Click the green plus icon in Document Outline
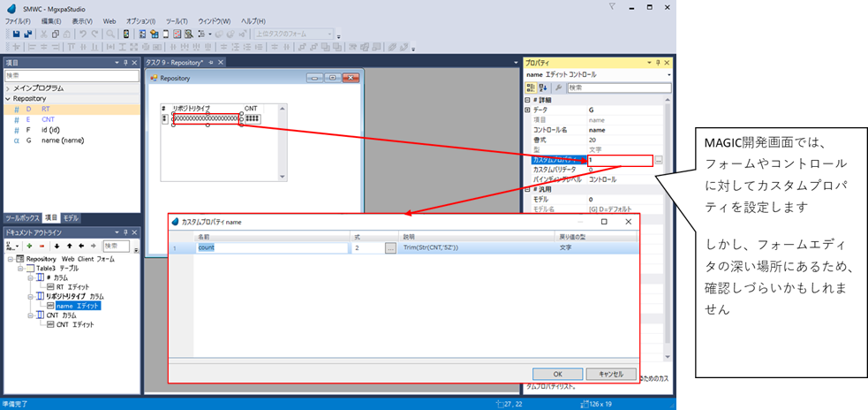This screenshot has width=868, height=410. 29,246
